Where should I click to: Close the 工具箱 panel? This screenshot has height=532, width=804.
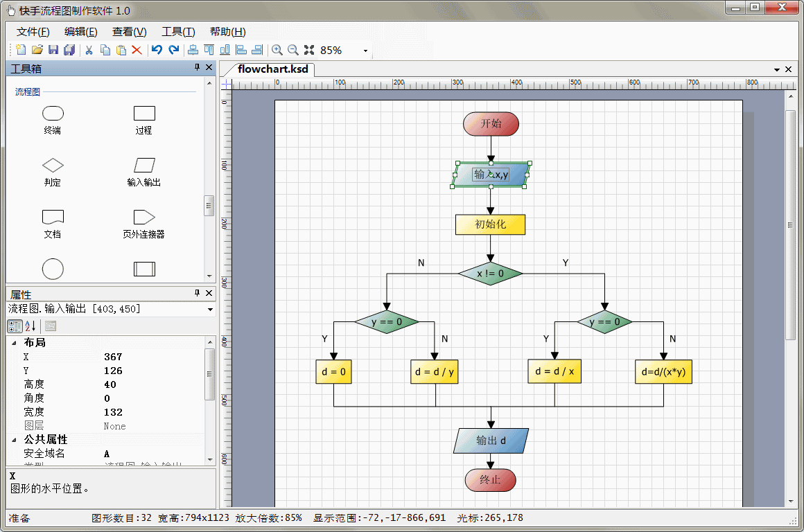coord(209,67)
